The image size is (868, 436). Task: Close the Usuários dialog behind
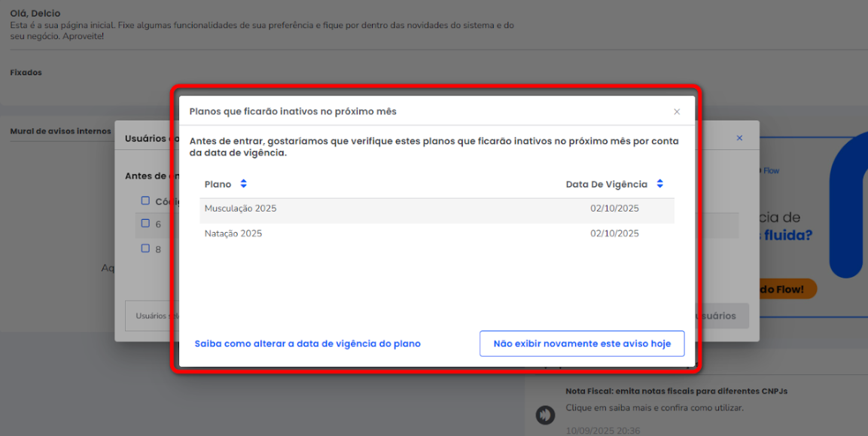tap(739, 138)
